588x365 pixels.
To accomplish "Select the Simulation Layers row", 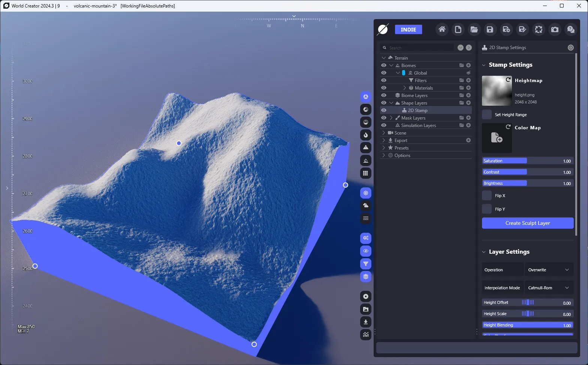I will point(426,125).
